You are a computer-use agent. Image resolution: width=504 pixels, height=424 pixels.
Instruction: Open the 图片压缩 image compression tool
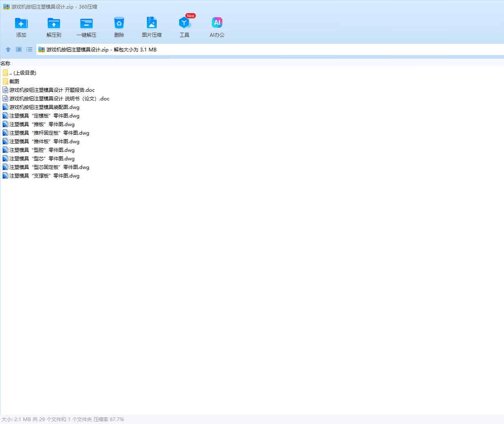tap(152, 23)
